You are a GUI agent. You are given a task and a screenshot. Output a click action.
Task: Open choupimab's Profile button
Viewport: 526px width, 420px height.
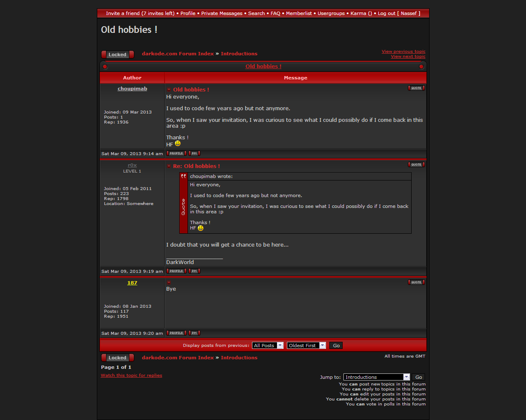click(x=176, y=153)
